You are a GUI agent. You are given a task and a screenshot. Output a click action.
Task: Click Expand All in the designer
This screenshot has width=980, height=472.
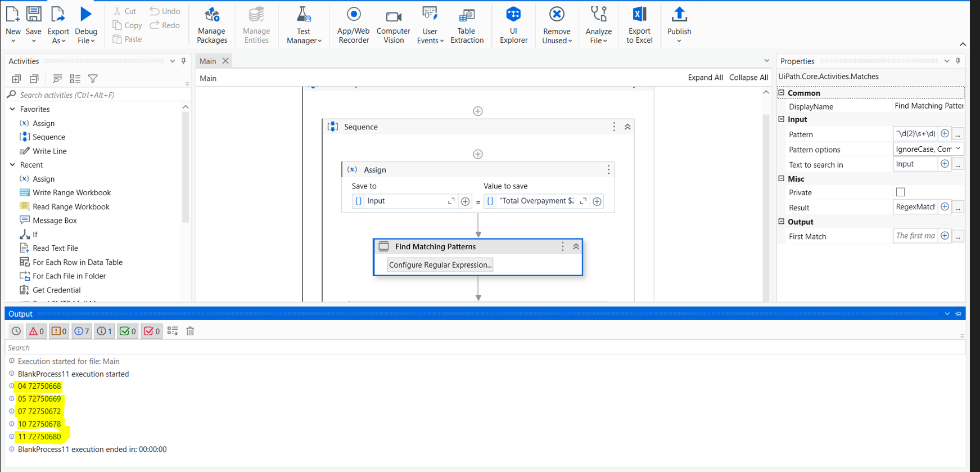[x=705, y=78]
